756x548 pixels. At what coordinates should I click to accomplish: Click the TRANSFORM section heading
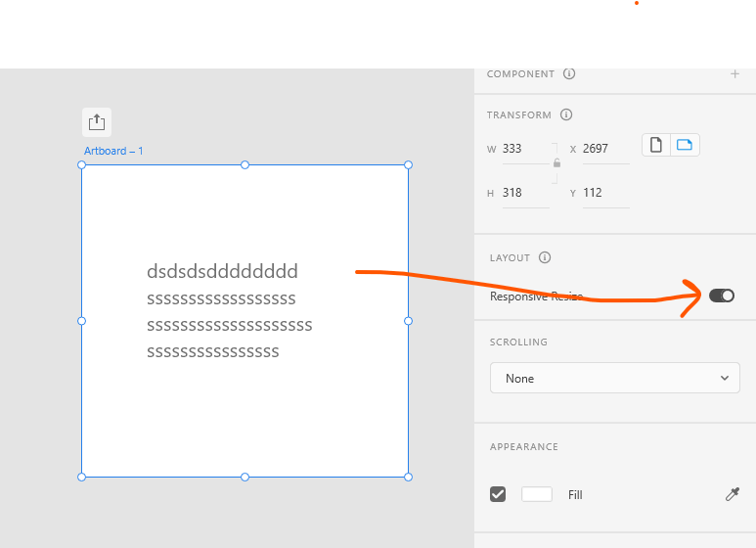518,114
